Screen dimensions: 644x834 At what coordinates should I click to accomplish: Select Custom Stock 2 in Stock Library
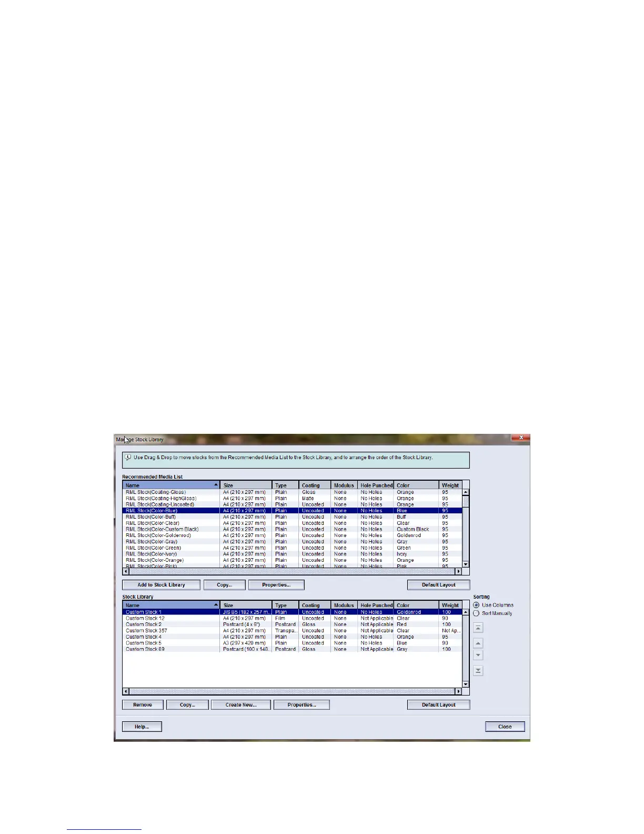pos(293,624)
